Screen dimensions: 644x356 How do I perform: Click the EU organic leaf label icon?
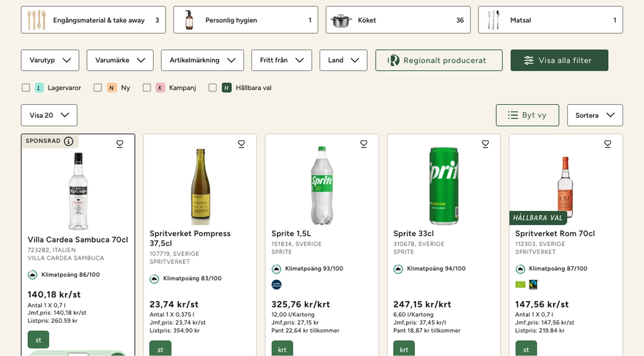pyautogui.click(x=521, y=284)
